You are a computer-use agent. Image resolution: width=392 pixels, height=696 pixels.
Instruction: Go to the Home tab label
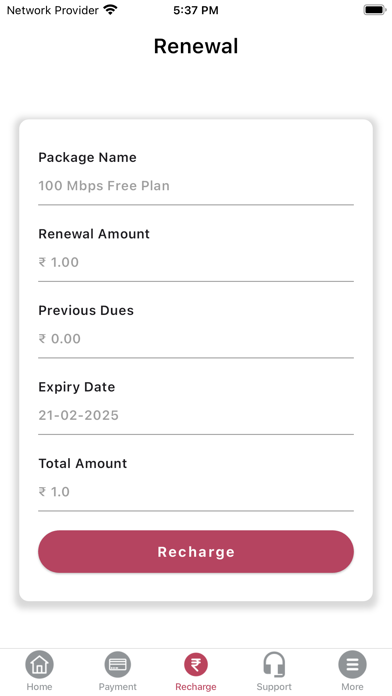[x=40, y=687]
